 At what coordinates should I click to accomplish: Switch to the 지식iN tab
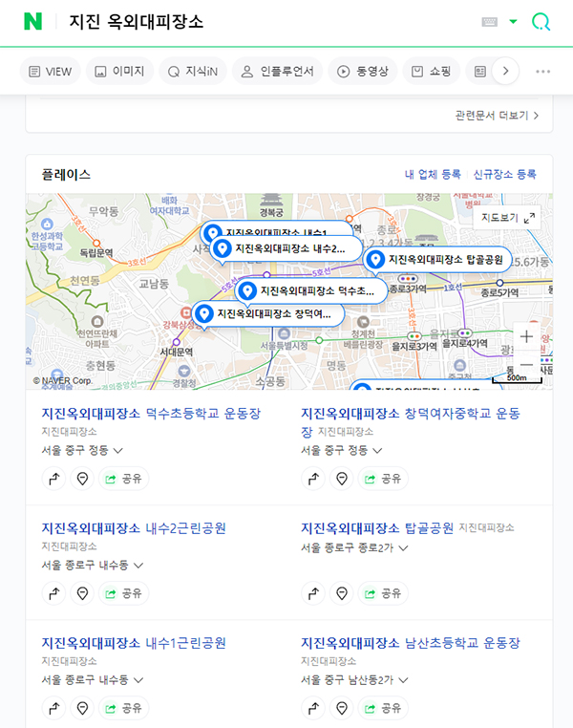click(193, 72)
